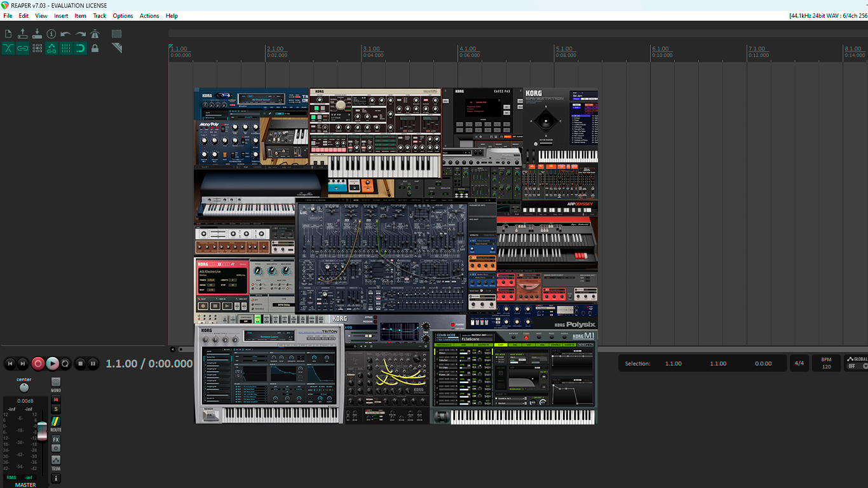Click ruler marker at measure 6.1.00
868x488 pixels.
tap(661, 49)
